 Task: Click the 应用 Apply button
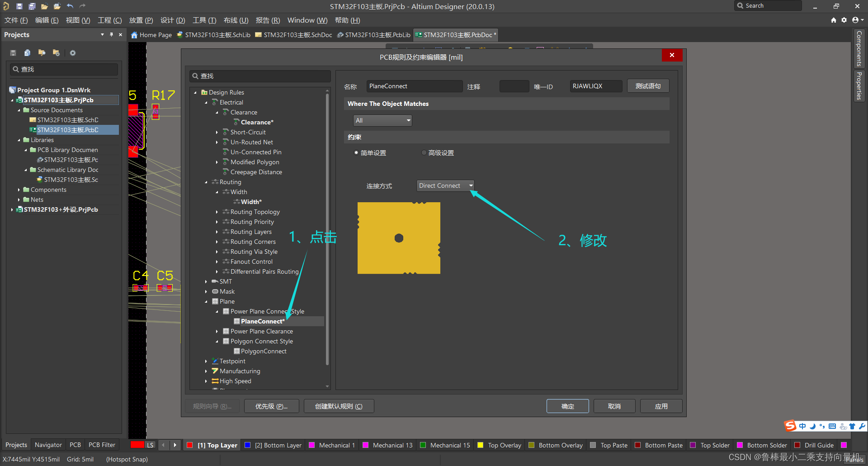(x=661, y=406)
